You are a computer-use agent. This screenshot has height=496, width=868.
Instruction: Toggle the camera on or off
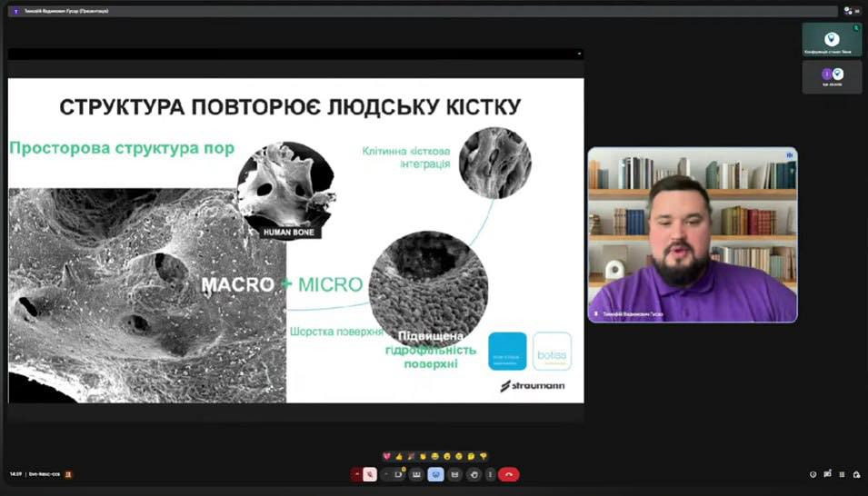399,474
